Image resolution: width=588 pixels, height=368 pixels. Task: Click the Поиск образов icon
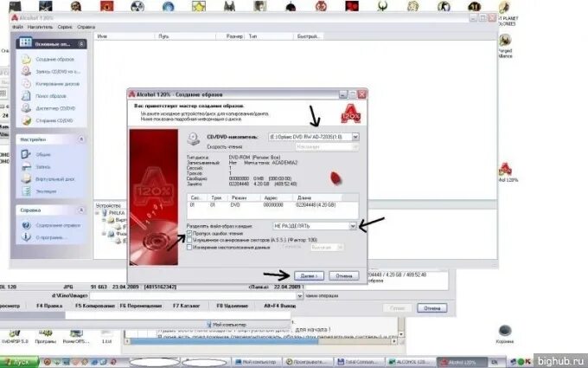point(26,96)
